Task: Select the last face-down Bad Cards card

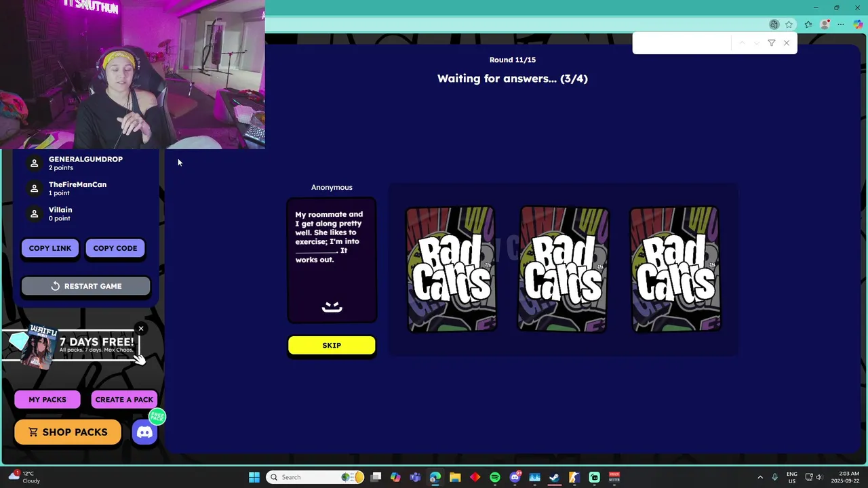Action: (675, 270)
